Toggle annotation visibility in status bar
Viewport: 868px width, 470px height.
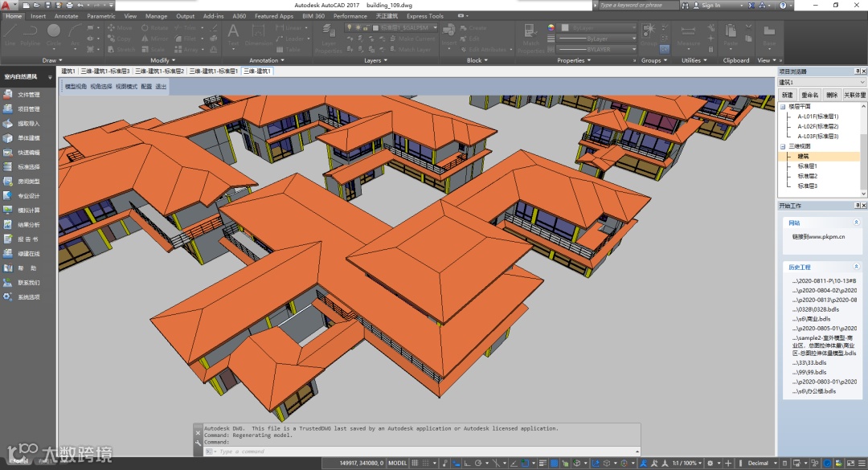[644, 463]
